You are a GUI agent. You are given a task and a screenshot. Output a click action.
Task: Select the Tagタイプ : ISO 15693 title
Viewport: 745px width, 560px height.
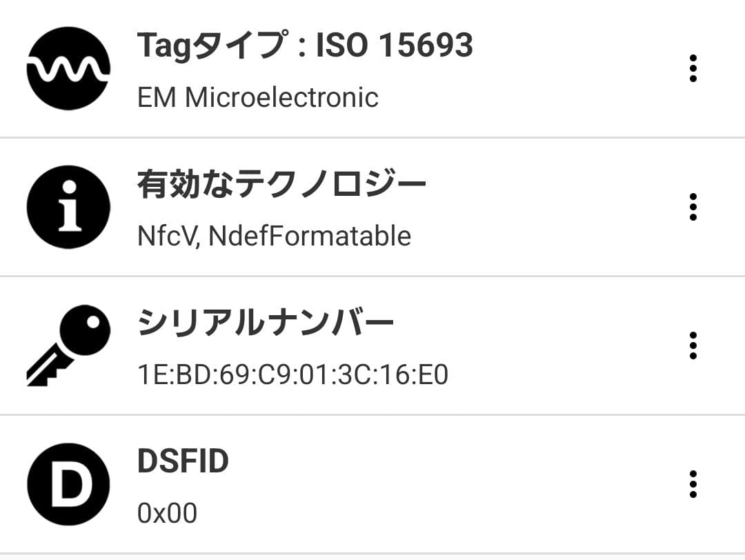[305, 46]
